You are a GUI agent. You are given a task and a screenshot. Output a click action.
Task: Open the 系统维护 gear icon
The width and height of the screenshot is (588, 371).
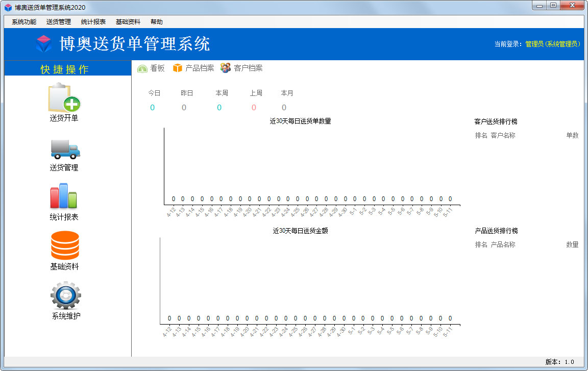(66, 295)
